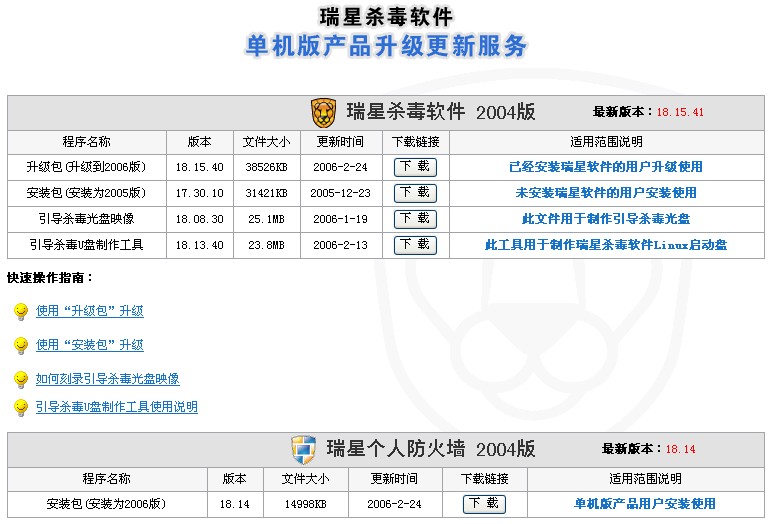Image resolution: width=768 pixels, height=524 pixels.
Task: Download the 引导杀毒光盘映像
Action: [415, 219]
